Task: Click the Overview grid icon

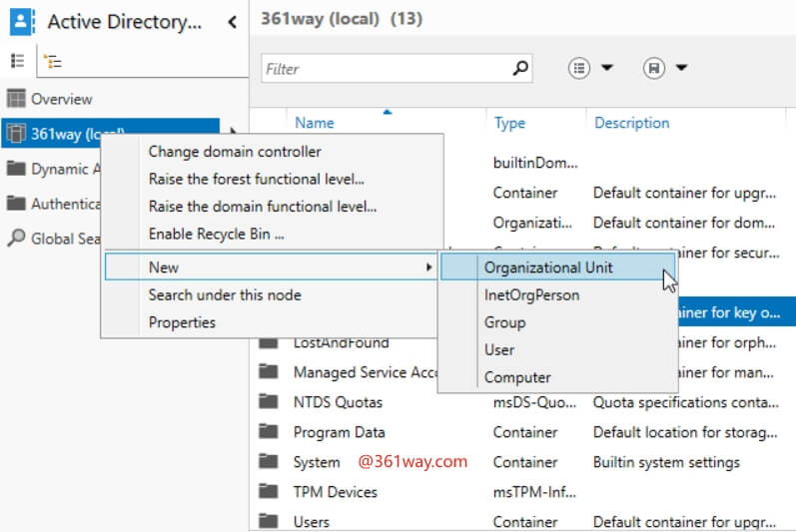Action: 16,99
